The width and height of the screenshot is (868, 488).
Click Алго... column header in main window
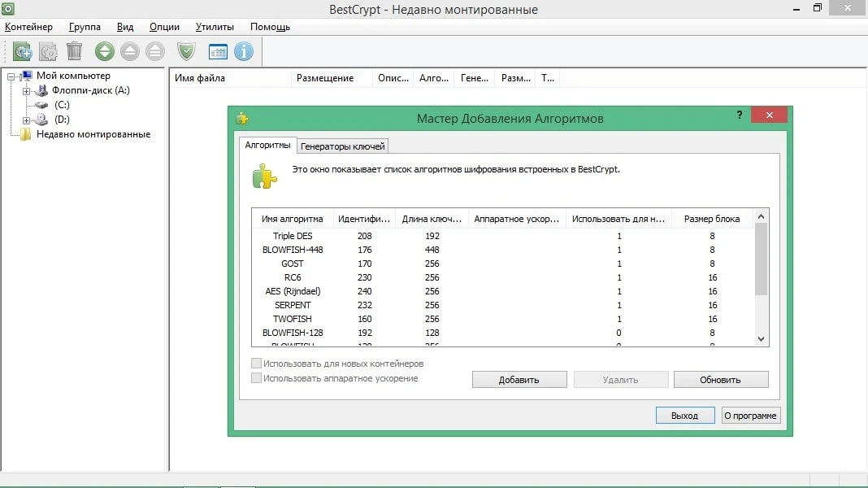click(434, 78)
